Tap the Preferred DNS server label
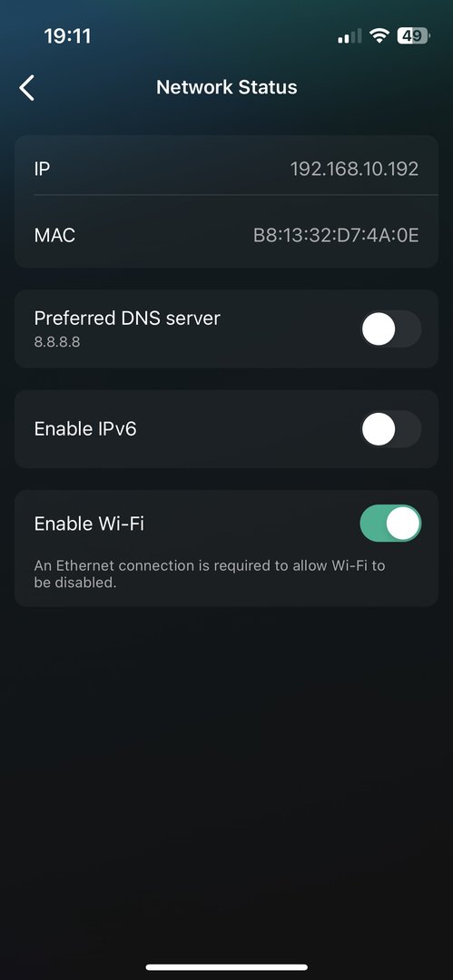This screenshot has width=453, height=980. click(x=127, y=318)
